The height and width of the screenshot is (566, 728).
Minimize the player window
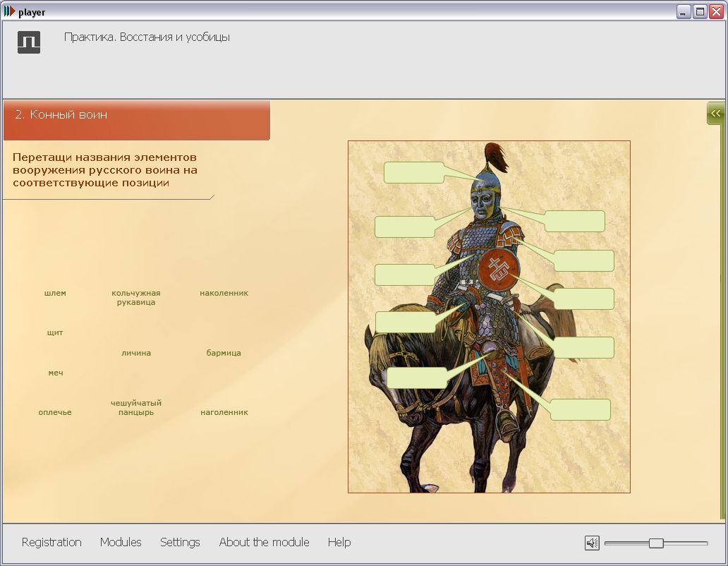click(683, 11)
